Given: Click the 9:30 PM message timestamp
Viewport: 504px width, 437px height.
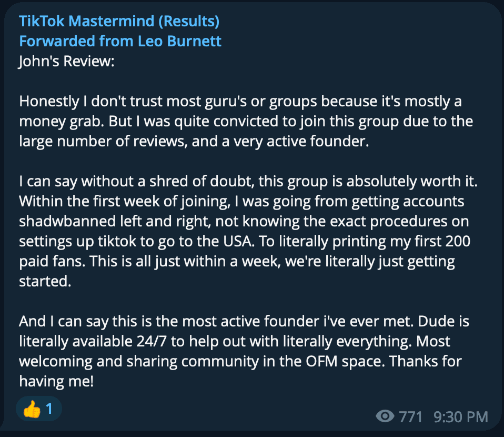Looking at the screenshot, I should (x=461, y=417).
